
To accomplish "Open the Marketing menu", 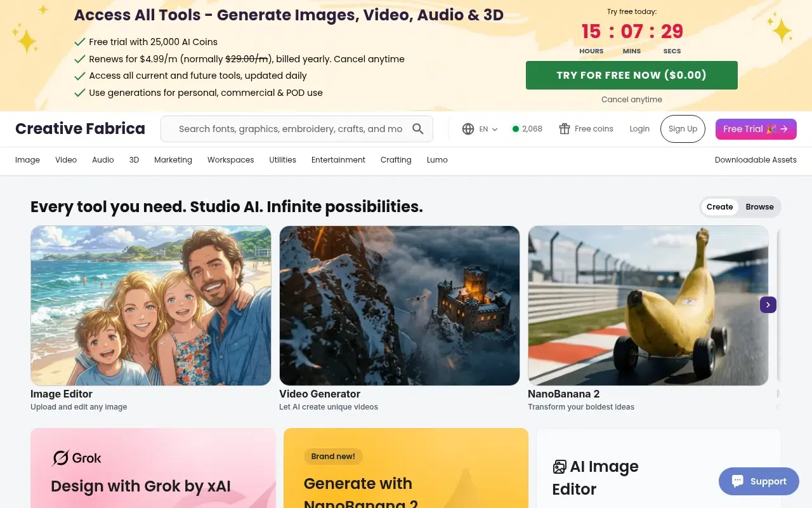I will click(173, 160).
